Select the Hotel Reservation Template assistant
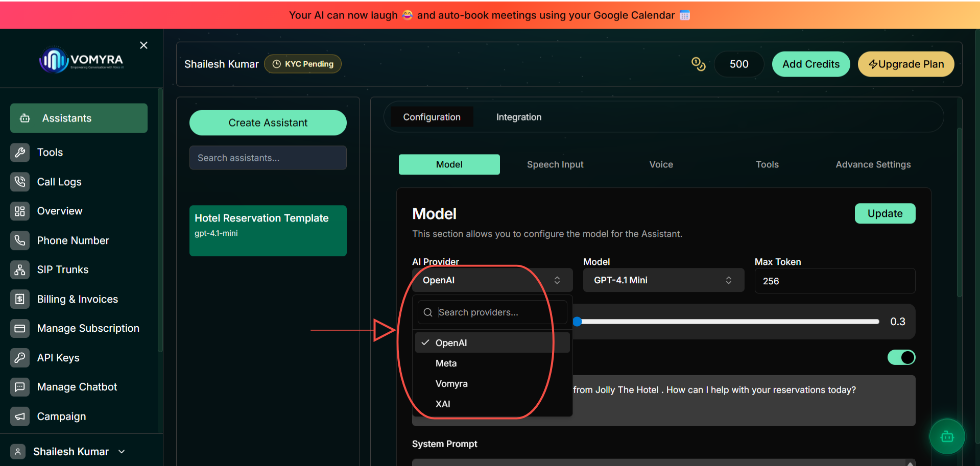This screenshot has height=466, width=980. [x=268, y=231]
